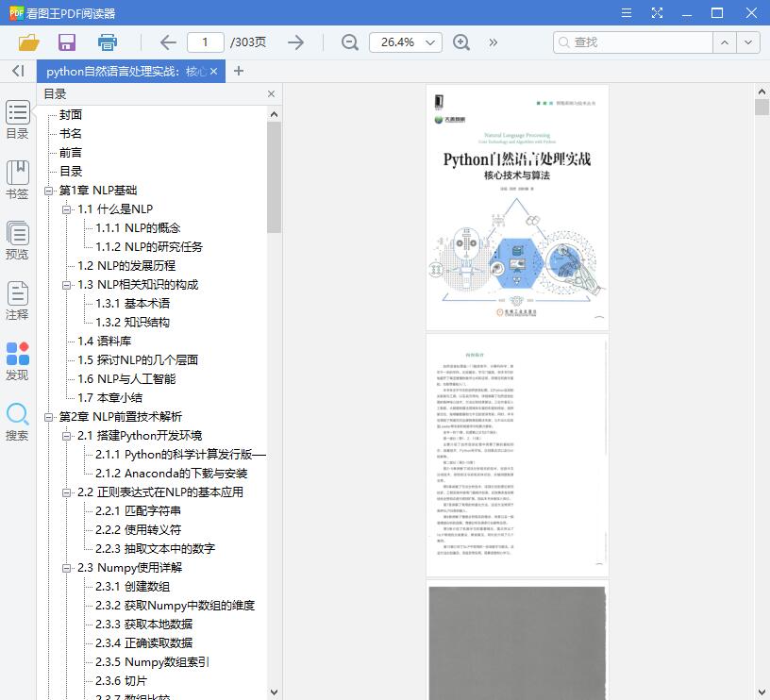This screenshot has width=770, height=700.
Task: Jump to 前言 in the outline
Action: point(71,153)
